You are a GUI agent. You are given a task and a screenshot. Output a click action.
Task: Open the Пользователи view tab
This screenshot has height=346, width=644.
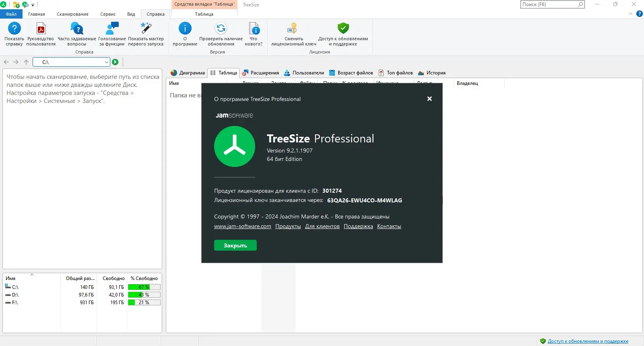[x=304, y=73]
